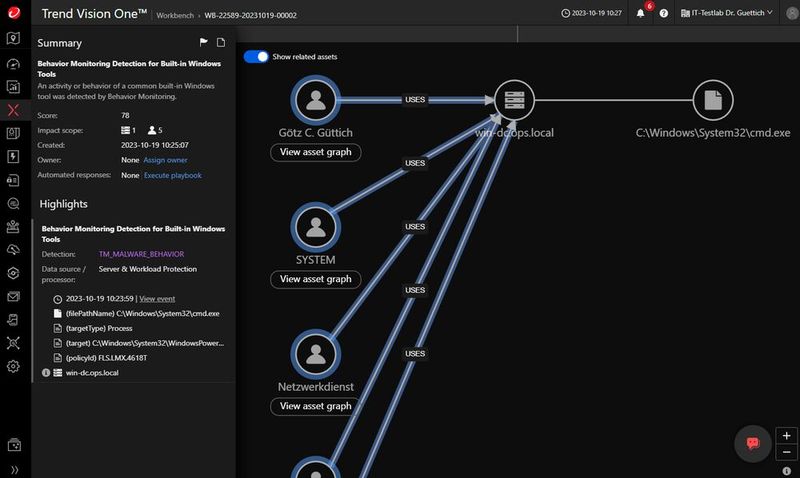This screenshot has height=478, width=800.
Task: Click the filePathName cmd.exe row
Action: [x=138, y=314]
